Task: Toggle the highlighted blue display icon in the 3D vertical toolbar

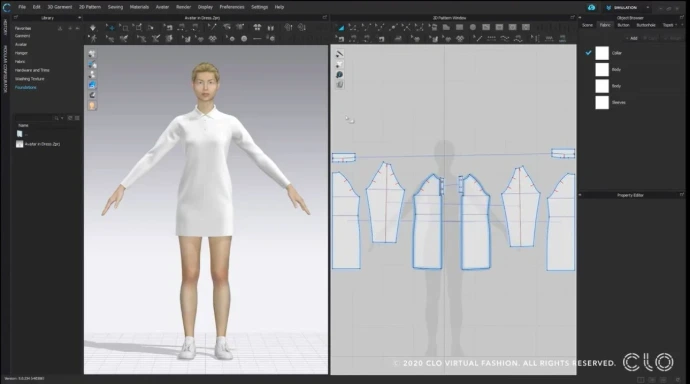Action: 92,84
